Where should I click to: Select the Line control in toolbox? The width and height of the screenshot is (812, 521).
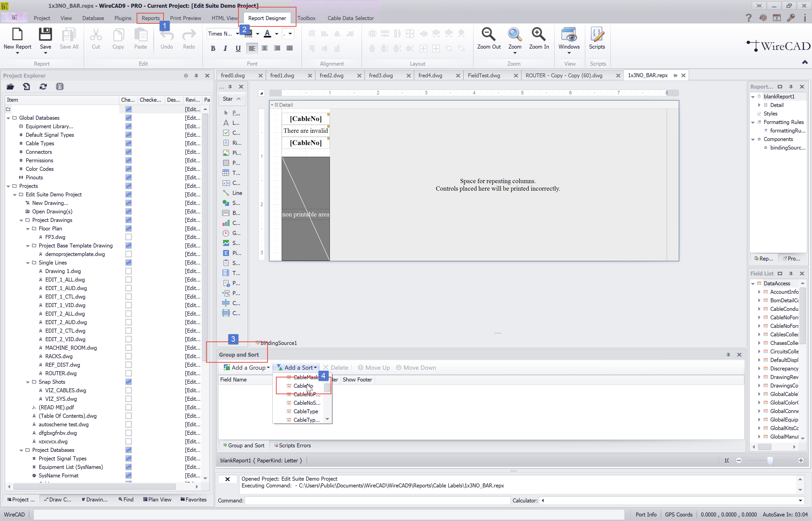point(232,193)
